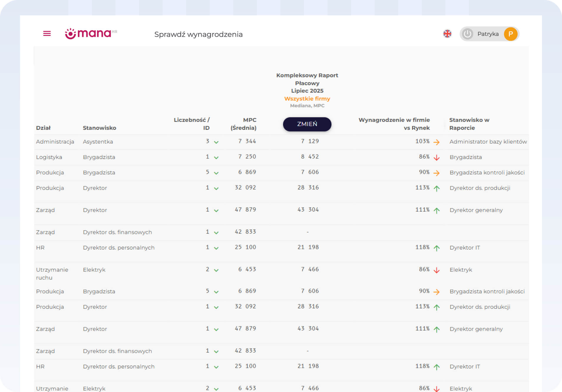Viewport: 562px width, 392px height.
Task: Click the Wszystkie firmy link
Action: click(x=307, y=99)
